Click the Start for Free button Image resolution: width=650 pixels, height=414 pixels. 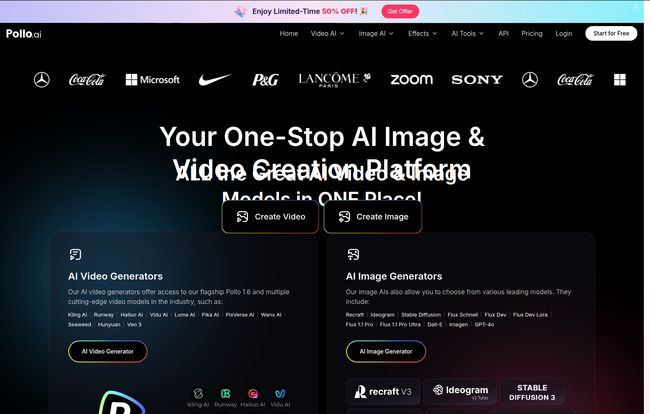(611, 33)
